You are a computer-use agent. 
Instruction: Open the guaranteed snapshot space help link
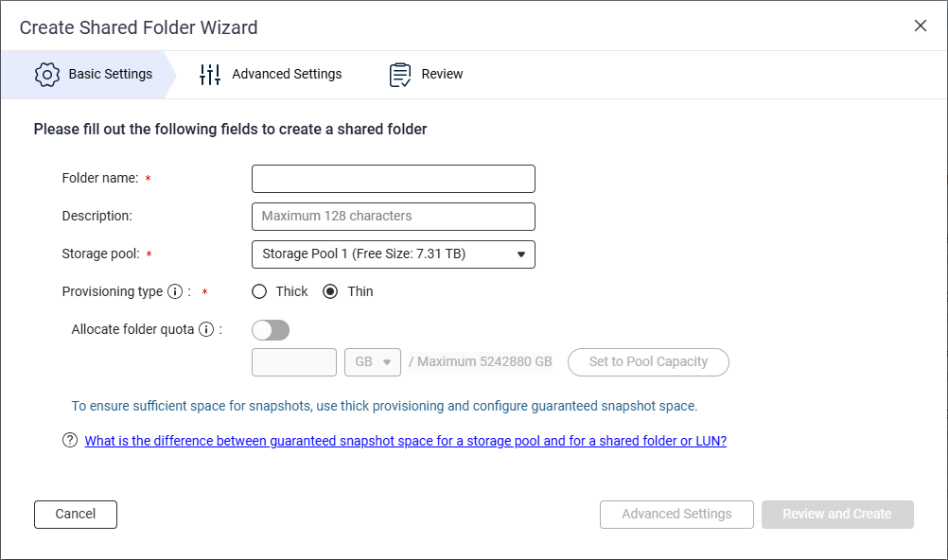405,441
